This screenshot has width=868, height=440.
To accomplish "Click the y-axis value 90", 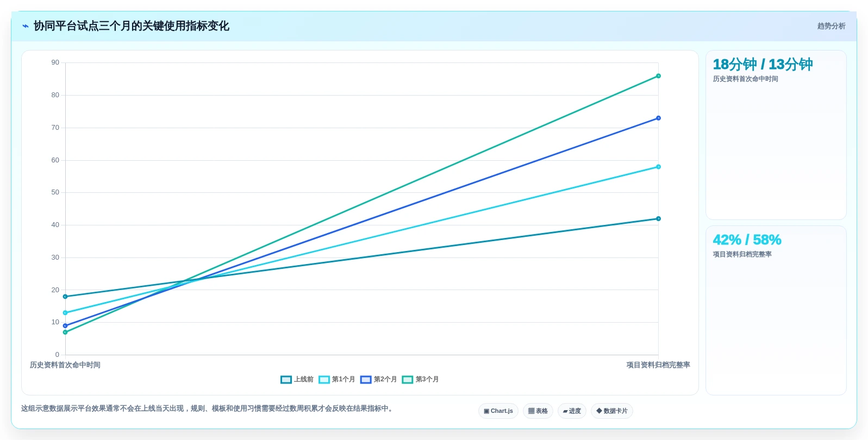I will (x=55, y=62).
